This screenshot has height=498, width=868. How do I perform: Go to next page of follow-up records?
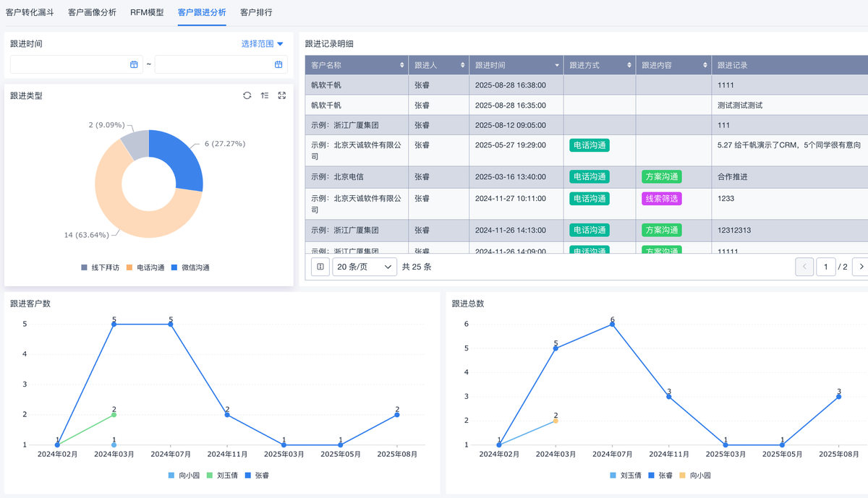860,267
